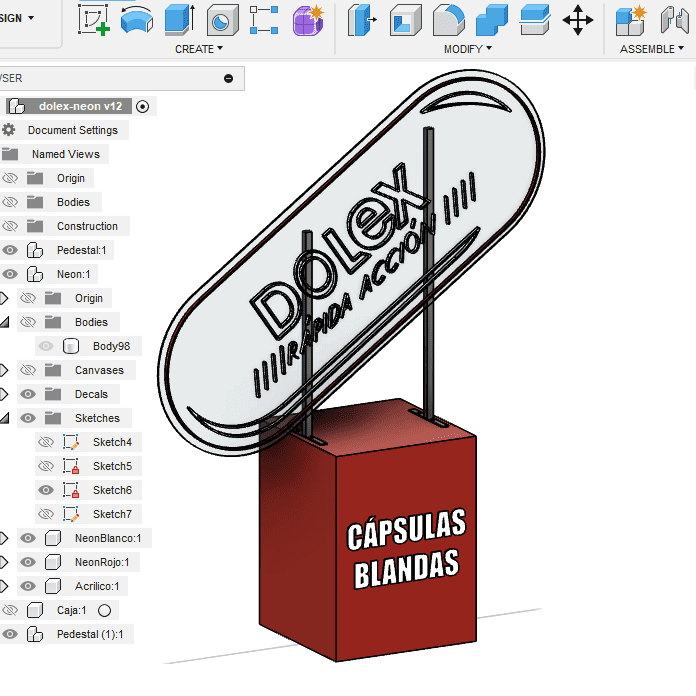The width and height of the screenshot is (696, 696).
Task: Expand the Decals folder
Action: tap(4, 394)
